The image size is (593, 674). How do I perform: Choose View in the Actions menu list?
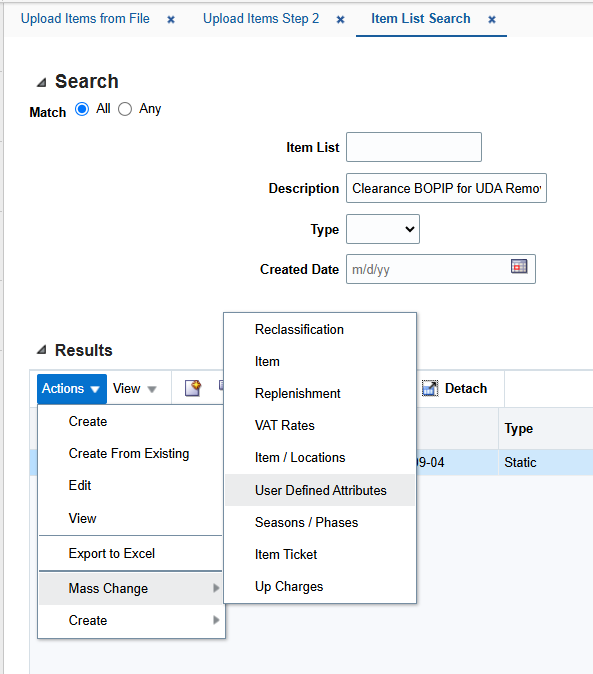pyautogui.click(x=131, y=518)
